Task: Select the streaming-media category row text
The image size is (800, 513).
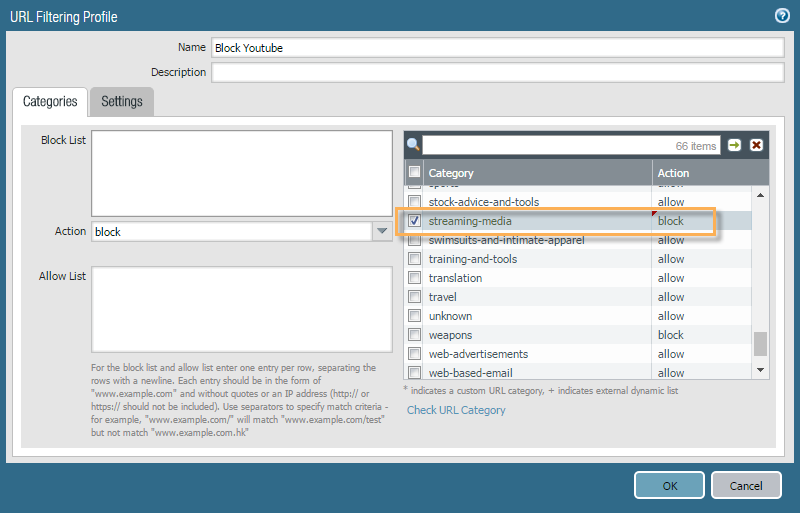Action: 470,221
